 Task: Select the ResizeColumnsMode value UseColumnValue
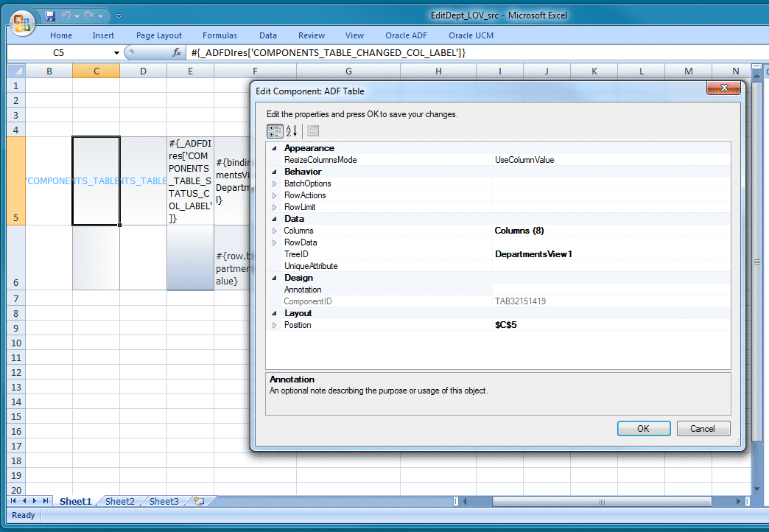(x=524, y=160)
